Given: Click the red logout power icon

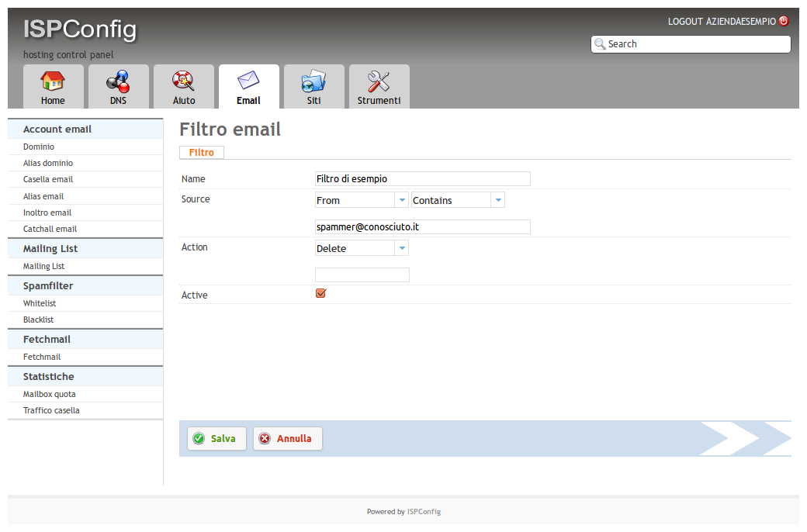Looking at the screenshot, I should point(784,21).
